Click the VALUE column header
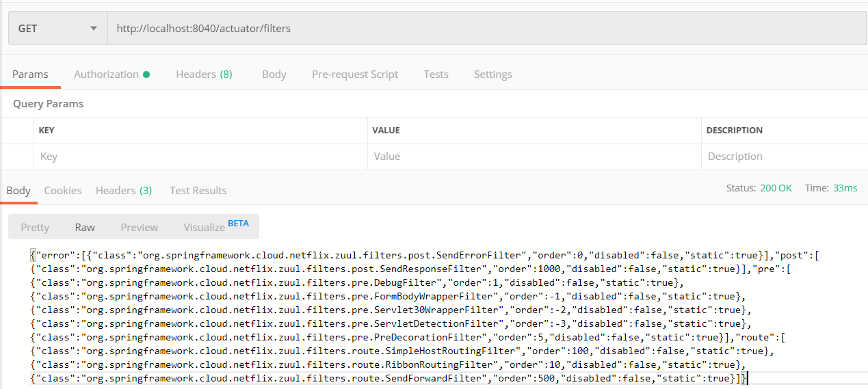868x389 pixels. coord(386,130)
